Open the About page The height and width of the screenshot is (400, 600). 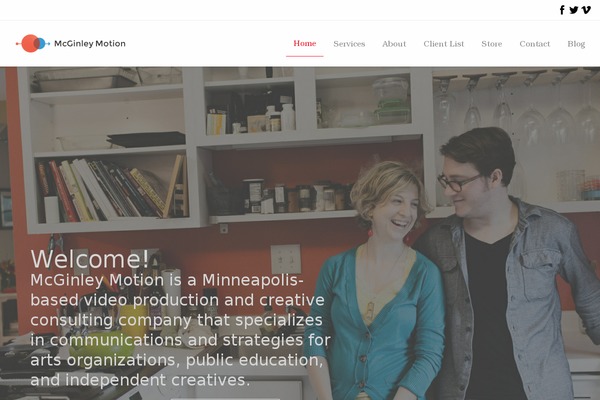click(x=394, y=44)
